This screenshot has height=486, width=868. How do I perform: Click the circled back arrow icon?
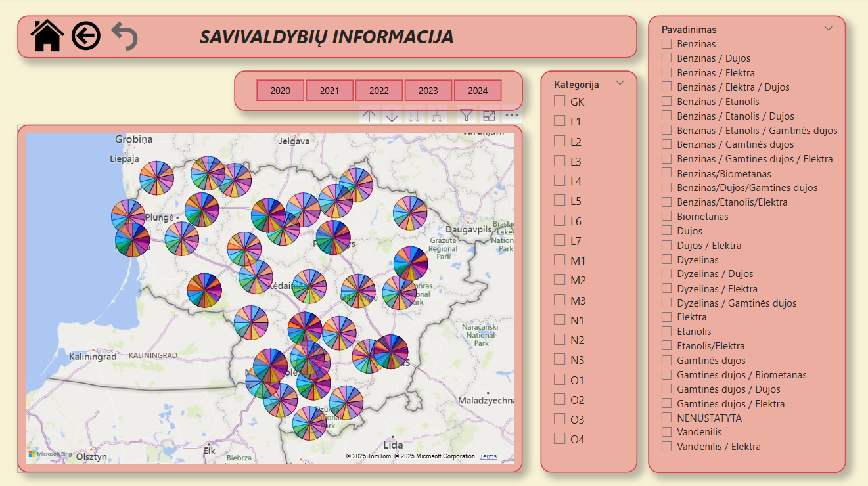point(86,35)
